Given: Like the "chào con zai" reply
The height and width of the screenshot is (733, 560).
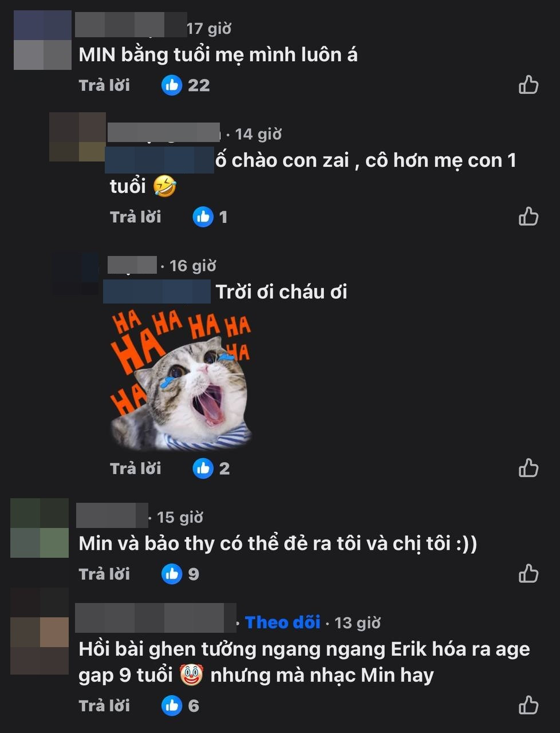Looking at the screenshot, I should point(529,216).
